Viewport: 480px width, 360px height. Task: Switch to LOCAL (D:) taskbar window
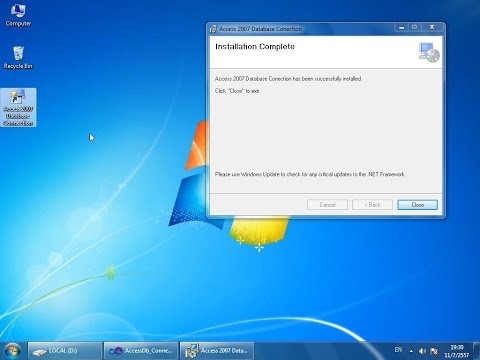pyautogui.click(x=65, y=351)
